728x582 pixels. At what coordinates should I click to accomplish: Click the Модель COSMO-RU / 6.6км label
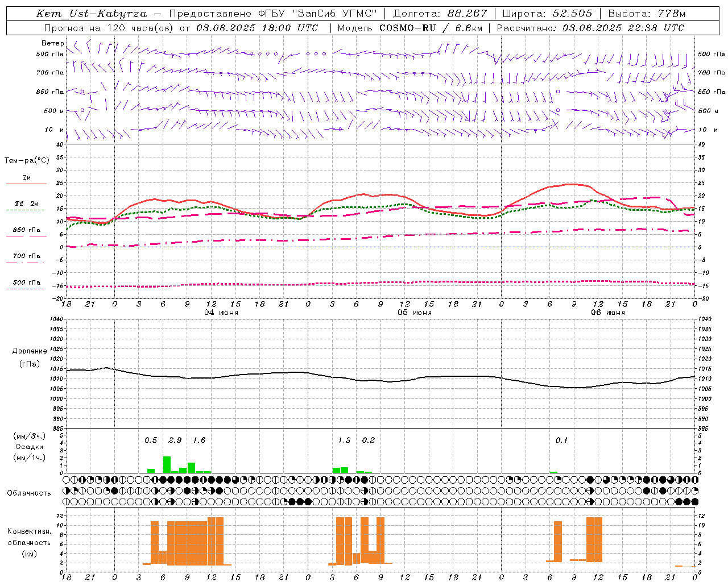tap(410, 28)
